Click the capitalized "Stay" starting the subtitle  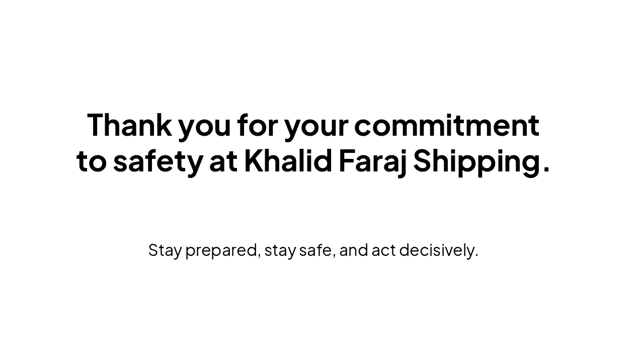click(x=165, y=250)
